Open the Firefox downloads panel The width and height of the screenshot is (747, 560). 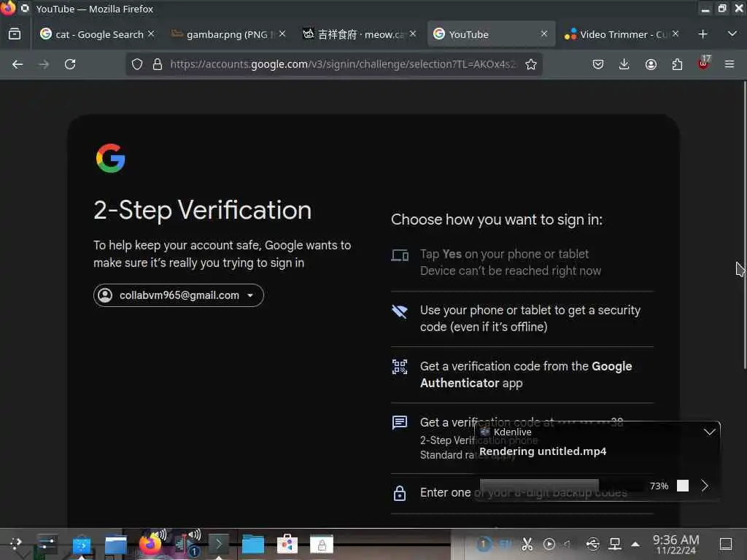tap(624, 64)
